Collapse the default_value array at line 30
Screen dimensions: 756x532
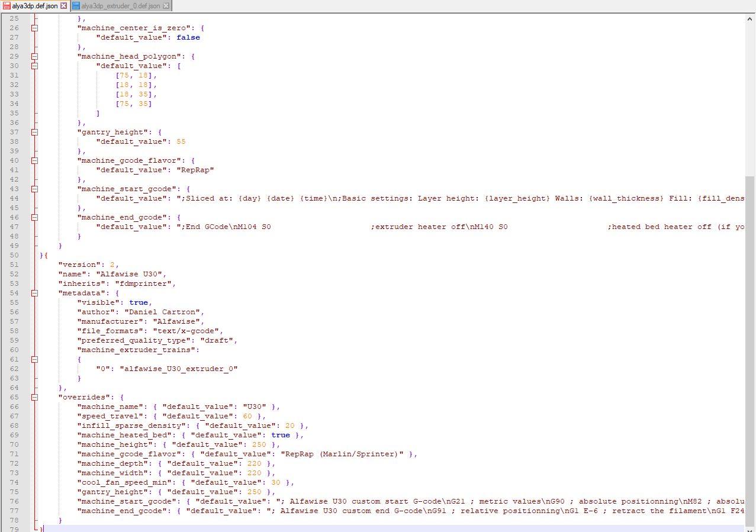34,66
